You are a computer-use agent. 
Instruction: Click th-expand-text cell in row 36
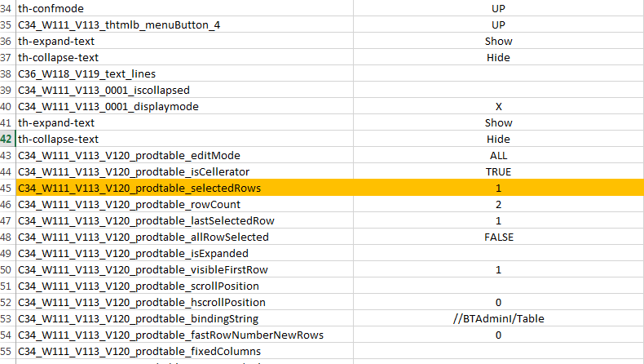184,41
